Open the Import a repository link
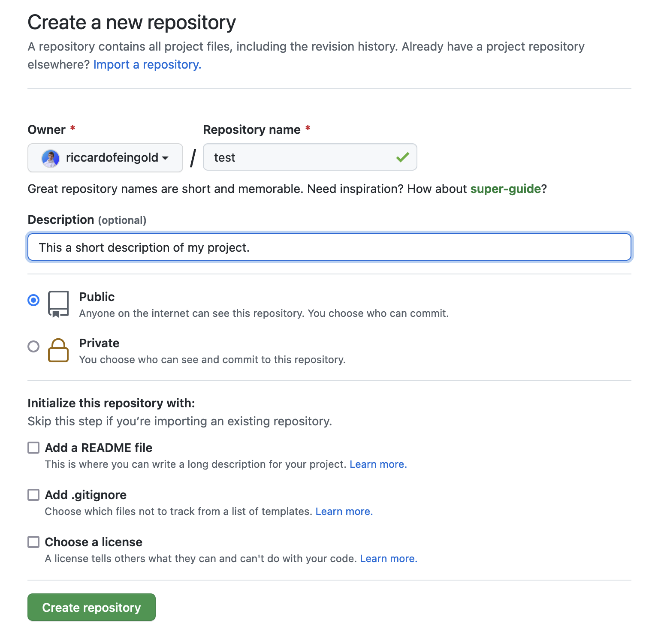Image resolution: width=658 pixels, height=644 pixels. 147,64
